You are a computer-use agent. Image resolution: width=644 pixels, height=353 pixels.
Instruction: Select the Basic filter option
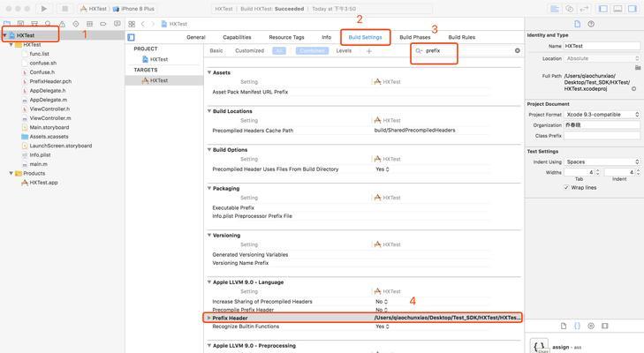pyautogui.click(x=216, y=50)
